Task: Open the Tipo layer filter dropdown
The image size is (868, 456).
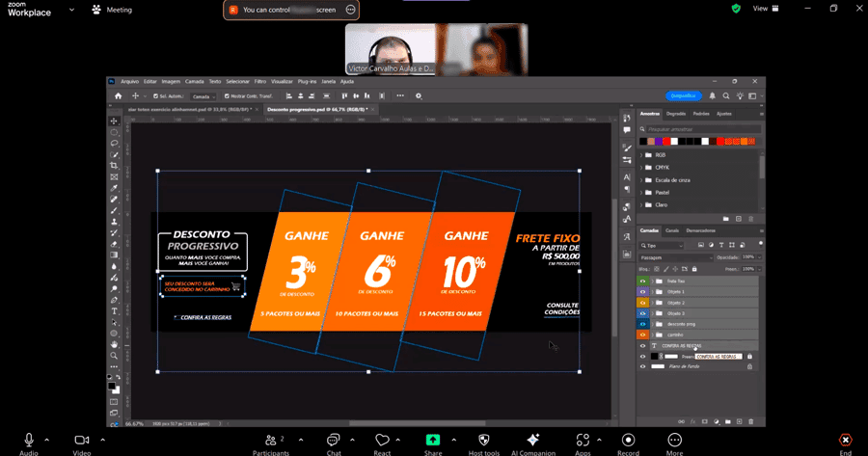Action: (x=662, y=245)
